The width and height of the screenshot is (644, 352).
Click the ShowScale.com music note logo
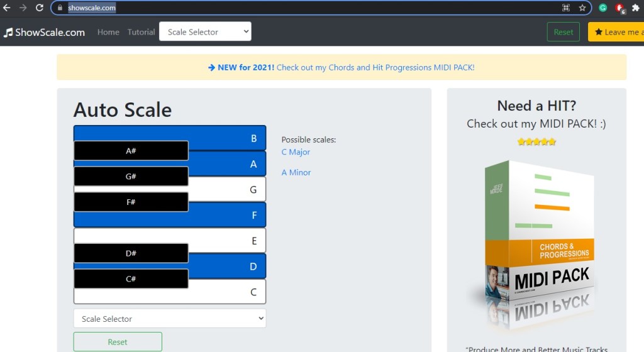8,32
